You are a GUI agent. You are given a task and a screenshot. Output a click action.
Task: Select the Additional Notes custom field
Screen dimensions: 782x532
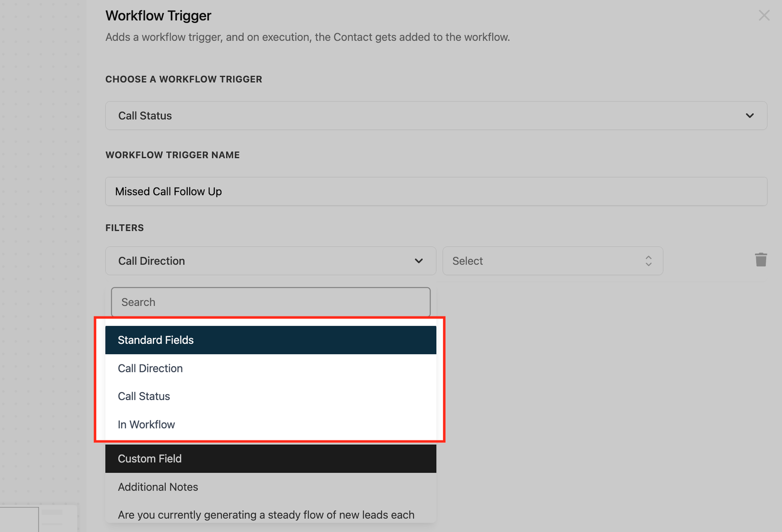(x=158, y=487)
